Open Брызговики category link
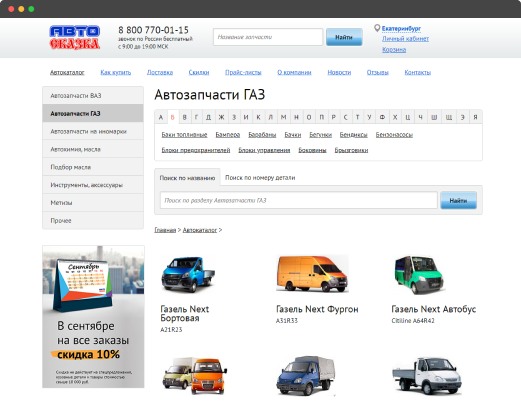This screenshot has height=403, width=521. tap(351, 150)
